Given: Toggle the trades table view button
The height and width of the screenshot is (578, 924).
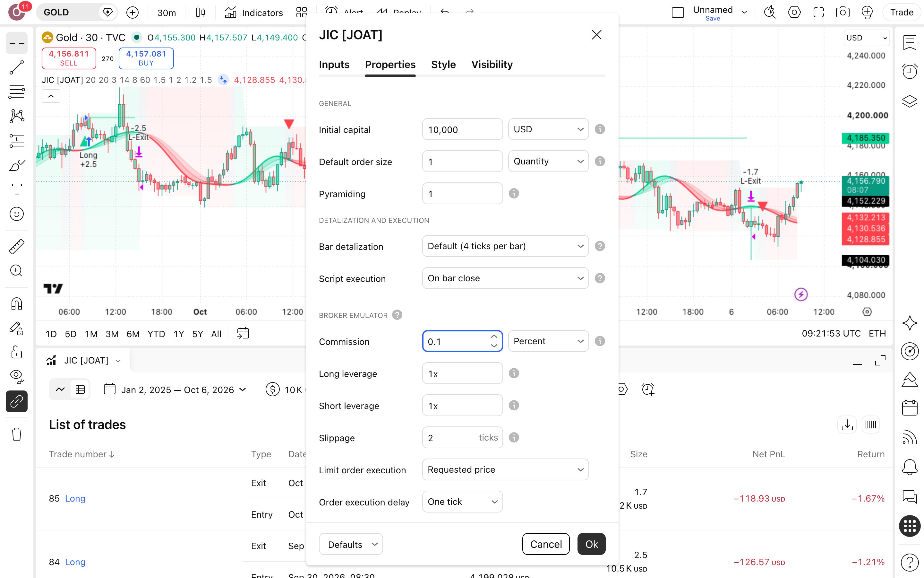Looking at the screenshot, I should tap(80, 390).
